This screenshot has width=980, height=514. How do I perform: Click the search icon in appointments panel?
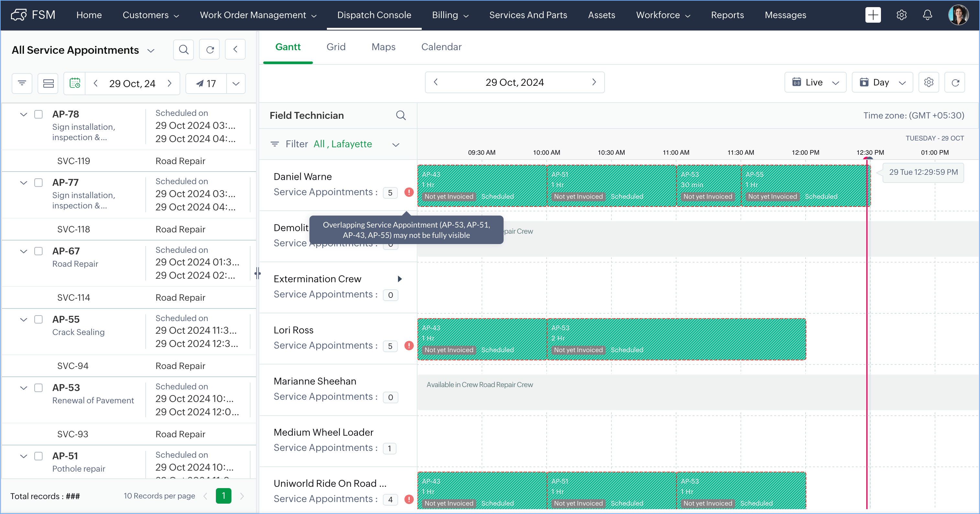[x=184, y=50]
